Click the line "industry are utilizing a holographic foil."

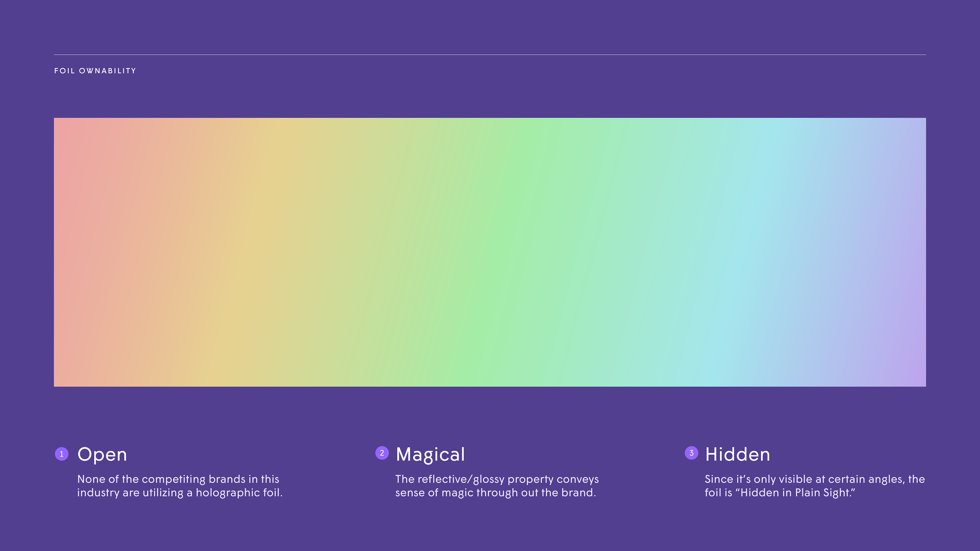180,493
